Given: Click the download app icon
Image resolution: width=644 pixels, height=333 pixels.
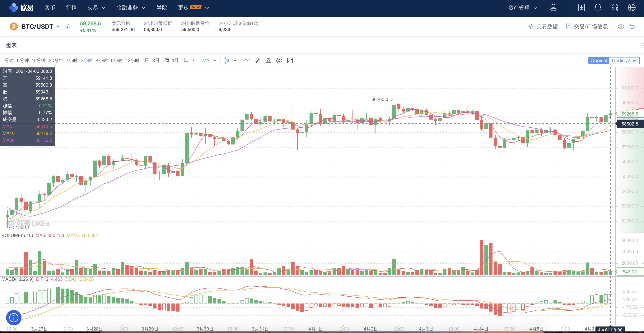Looking at the screenshot, I should pyautogui.click(x=581, y=8).
